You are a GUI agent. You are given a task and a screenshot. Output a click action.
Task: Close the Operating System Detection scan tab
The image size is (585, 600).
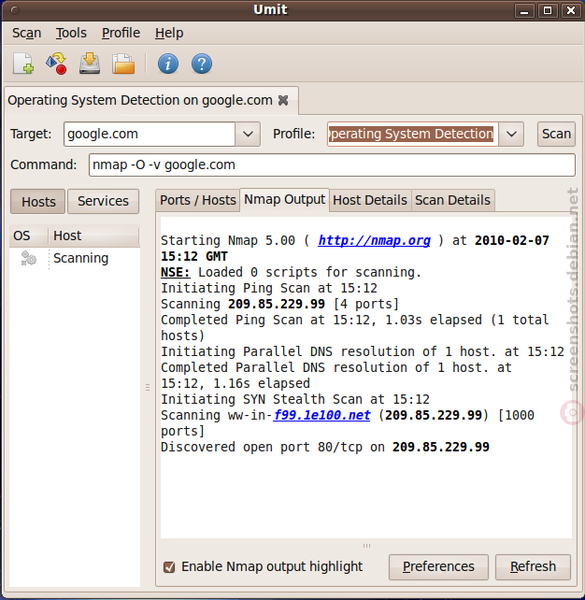click(x=283, y=100)
